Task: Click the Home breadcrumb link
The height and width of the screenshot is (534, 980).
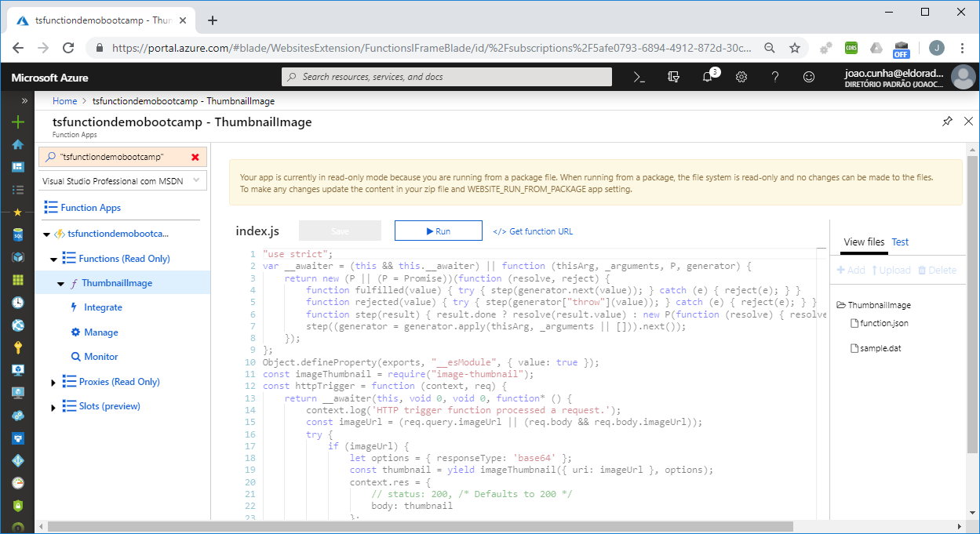Action: point(64,101)
